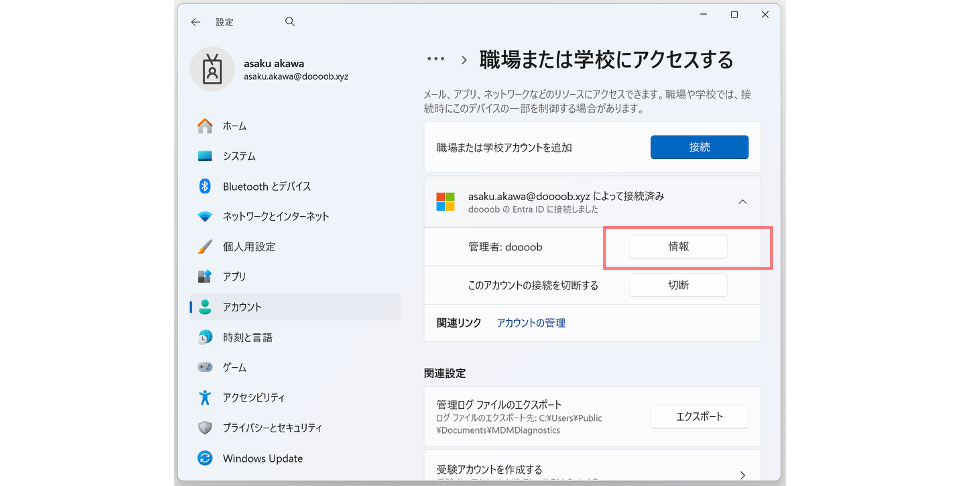Click the 切断 button to disconnect account
This screenshot has width=960, height=486.
tap(678, 285)
